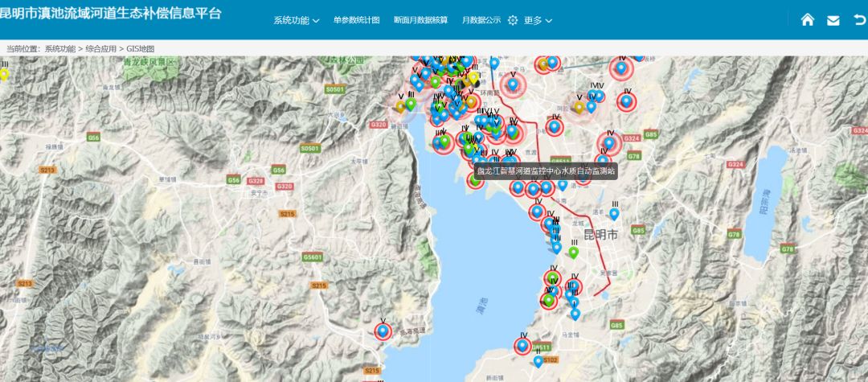Open the 单参数统计图 menu item
The image size is (868, 382).
(x=357, y=20)
